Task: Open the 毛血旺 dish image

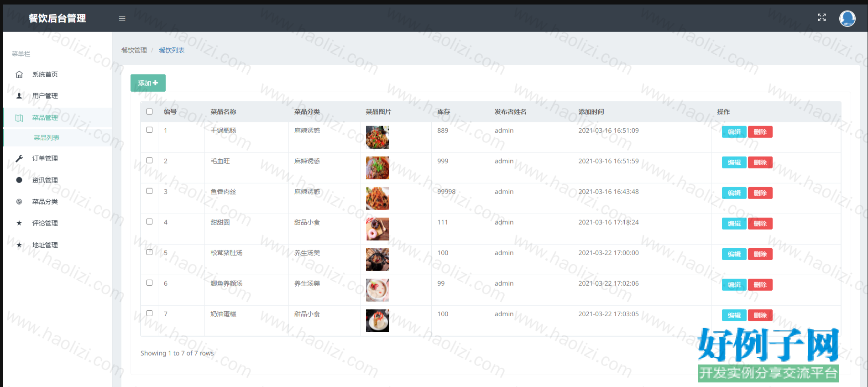Action: pyautogui.click(x=377, y=168)
